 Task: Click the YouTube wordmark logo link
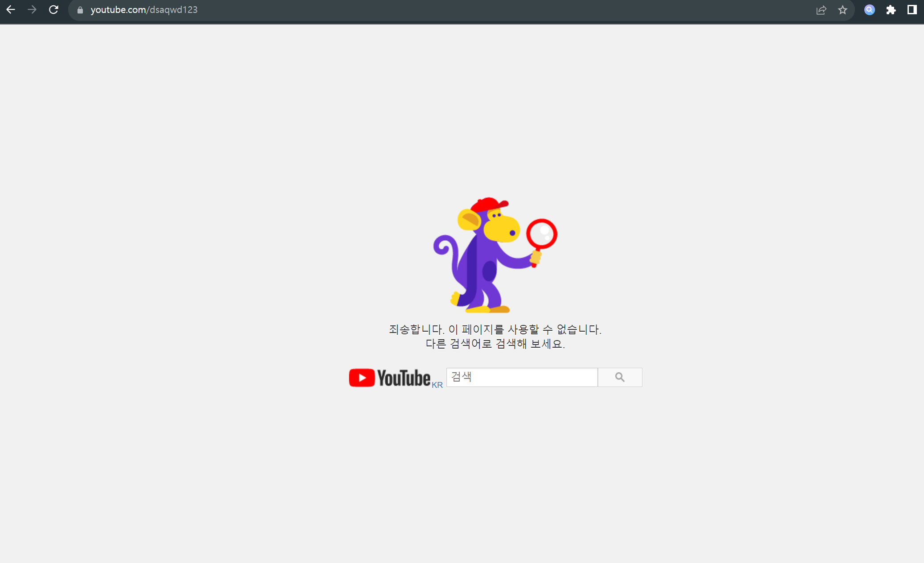tap(404, 378)
